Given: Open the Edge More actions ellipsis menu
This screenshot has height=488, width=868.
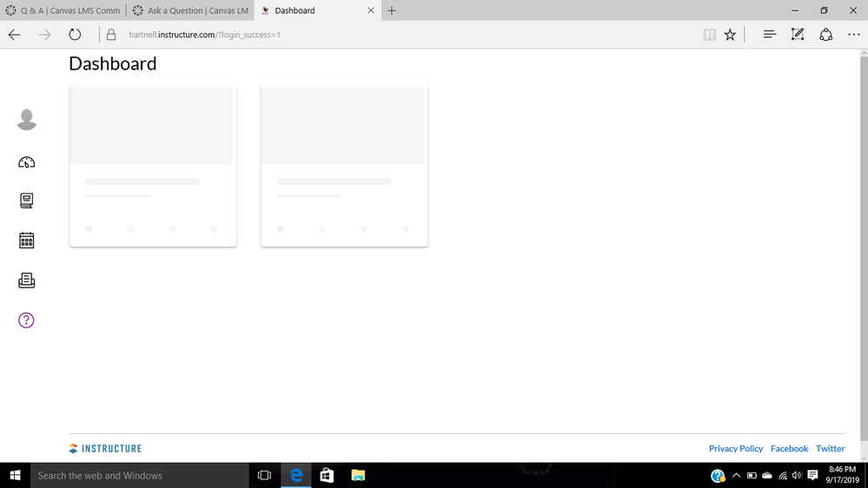Looking at the screenshot, I should [x=853, y=35].
